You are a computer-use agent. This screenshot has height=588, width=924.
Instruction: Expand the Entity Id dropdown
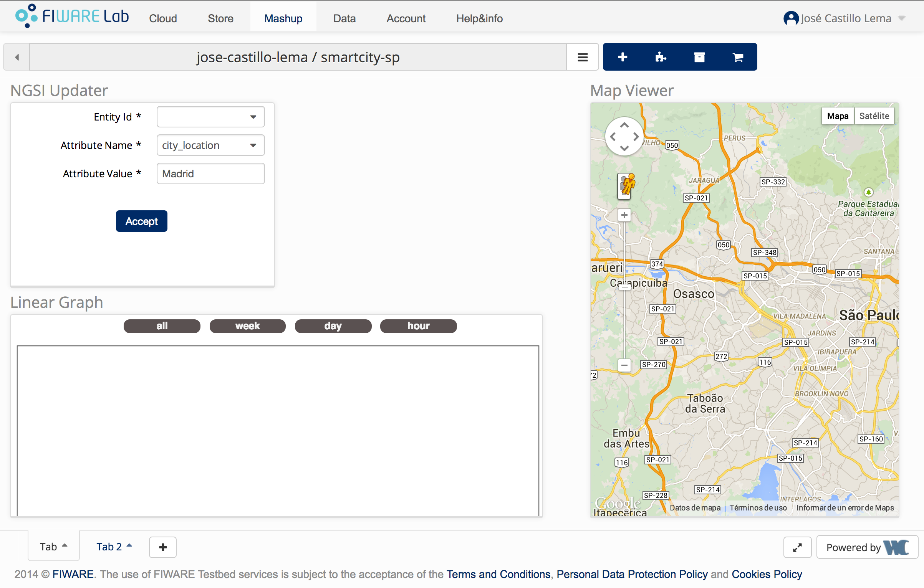(x=211, y=117)
